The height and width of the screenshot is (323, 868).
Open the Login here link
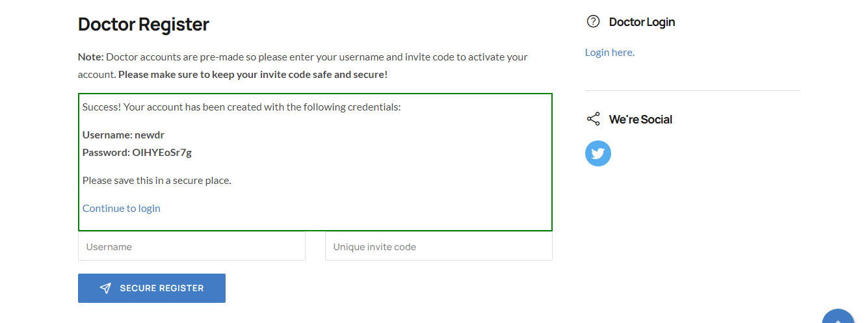point(610,52)
